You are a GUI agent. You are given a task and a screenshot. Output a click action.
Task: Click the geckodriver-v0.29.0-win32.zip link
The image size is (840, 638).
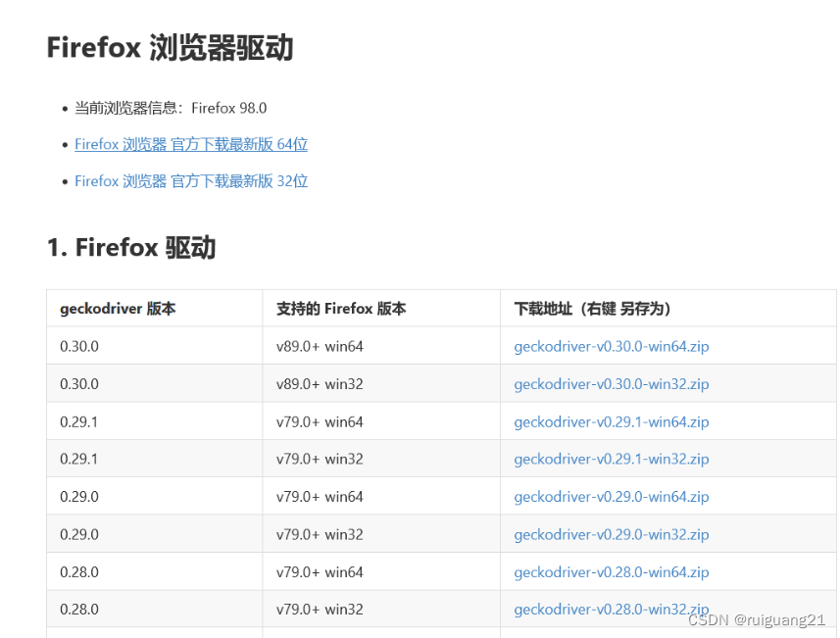point(611,533)
